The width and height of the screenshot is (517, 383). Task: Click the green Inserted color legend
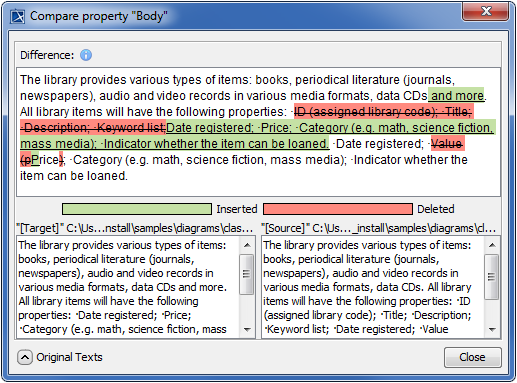[137, 209]
